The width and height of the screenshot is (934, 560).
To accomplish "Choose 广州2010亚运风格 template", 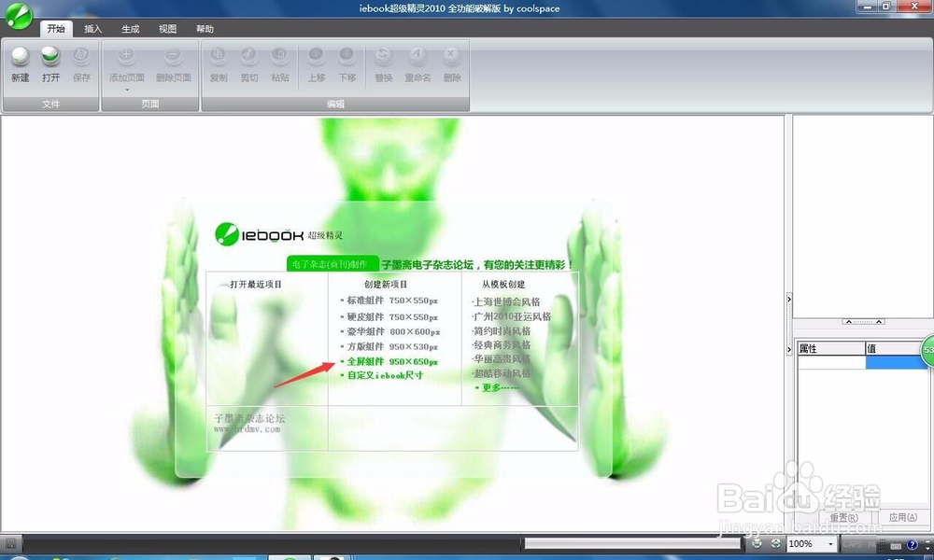I will (x=512, y=316).
